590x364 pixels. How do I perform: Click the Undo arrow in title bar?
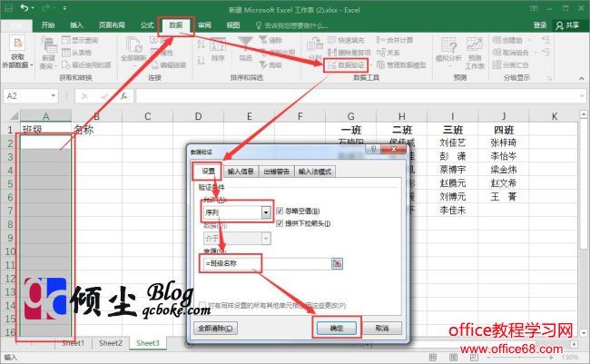coord(25,7)
